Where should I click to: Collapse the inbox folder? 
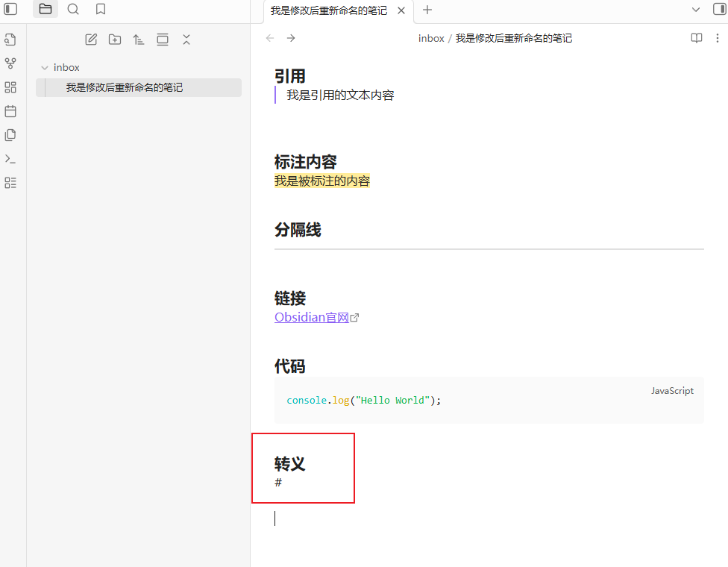pos(45,68)
